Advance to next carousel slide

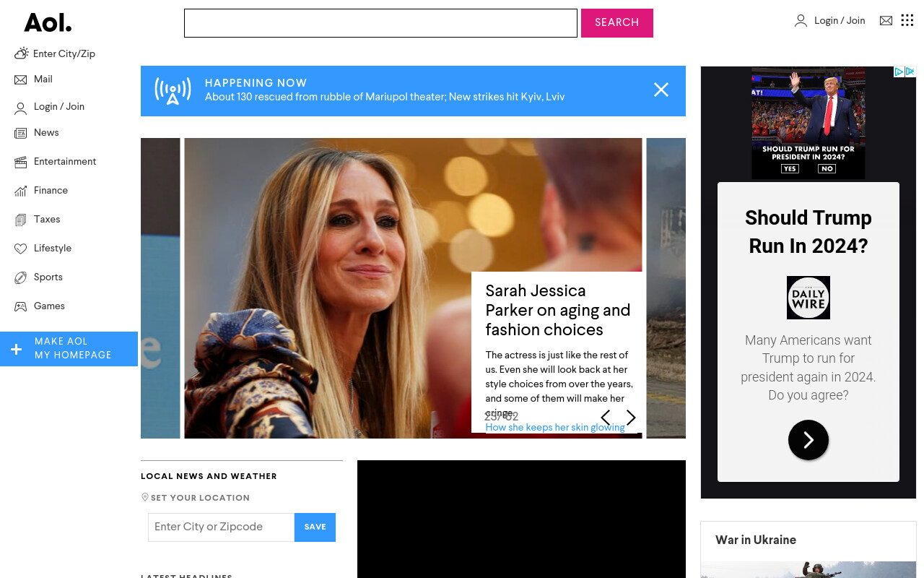[x=631, y=418]
